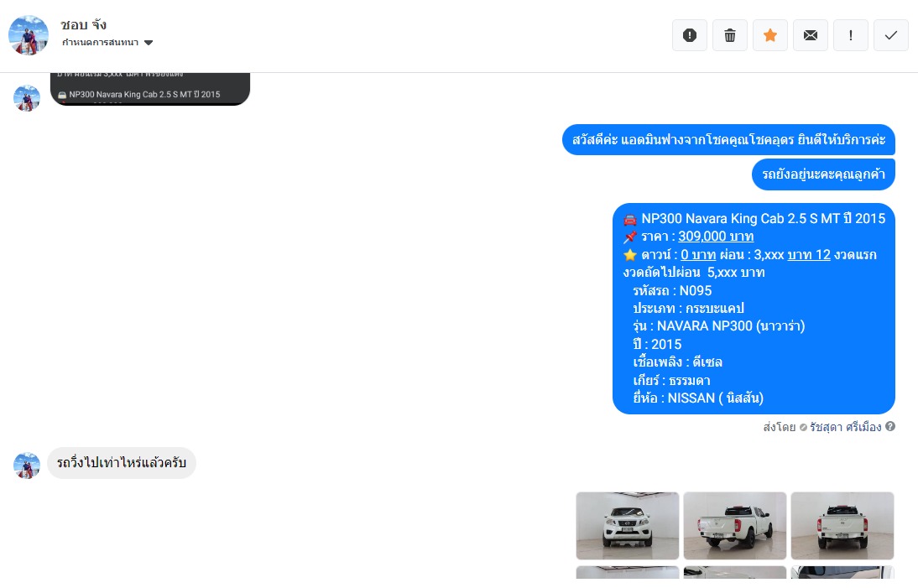Open ชอบ จัง profile picture in header
Viewport: 918px width, 588px height.
(29, 35)
